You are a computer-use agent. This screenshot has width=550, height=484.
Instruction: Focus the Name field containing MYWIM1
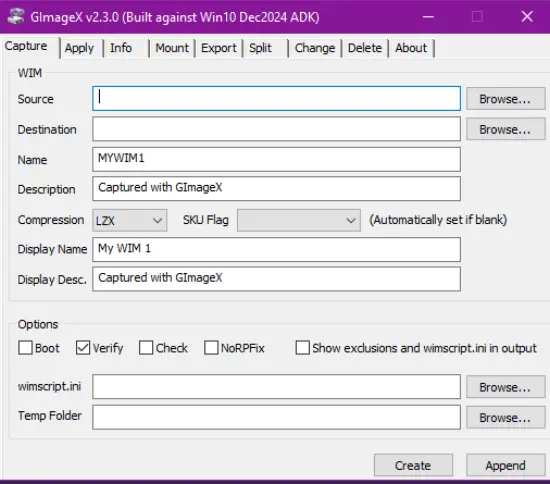[x=276, y=159]
